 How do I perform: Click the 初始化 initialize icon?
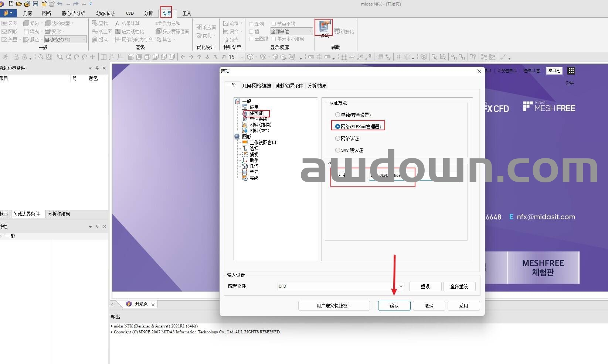pyautogui.click(x=337, y=32)
